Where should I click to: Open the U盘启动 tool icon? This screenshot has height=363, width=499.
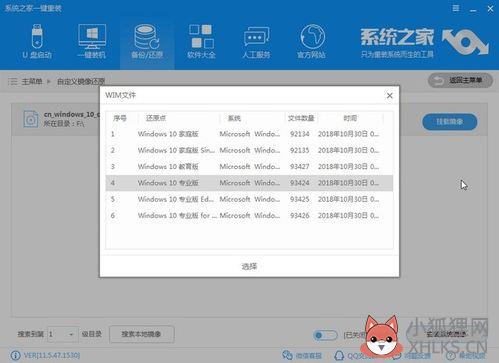[x=37, y=36]
